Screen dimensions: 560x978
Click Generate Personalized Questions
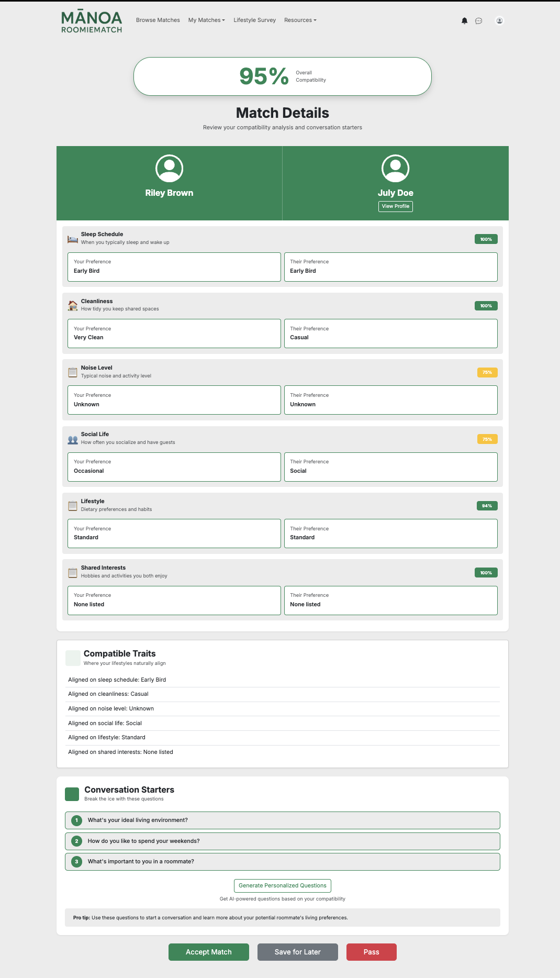282,885
